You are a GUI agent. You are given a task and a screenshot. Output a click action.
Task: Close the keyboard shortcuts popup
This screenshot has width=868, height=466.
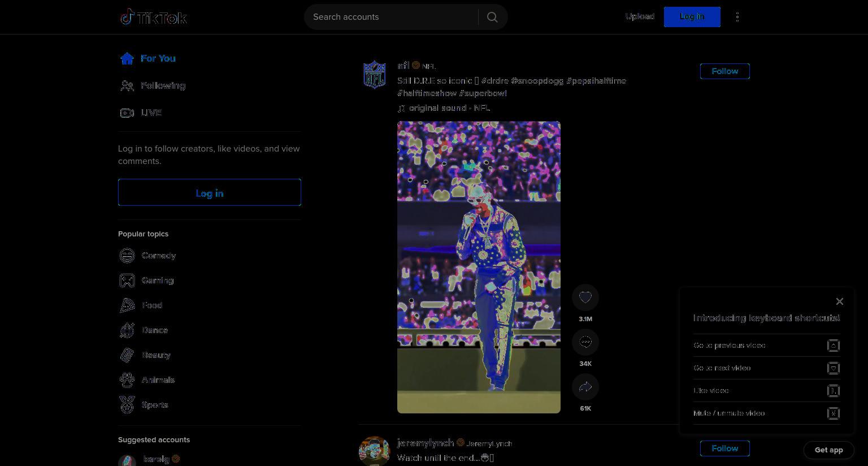[840, 301]
